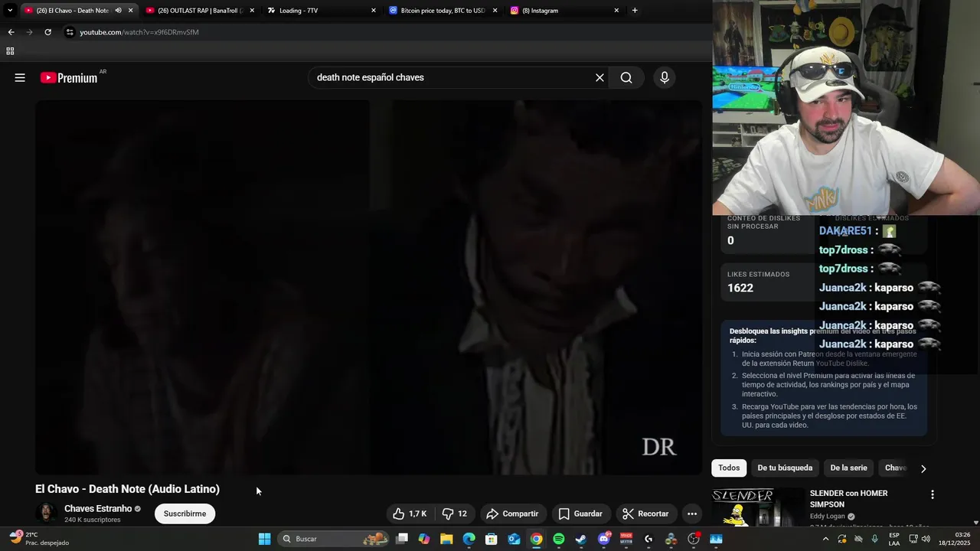Select the De tu búsqueda chip
This screenshot has width=980, height=551.
[785, 468]
